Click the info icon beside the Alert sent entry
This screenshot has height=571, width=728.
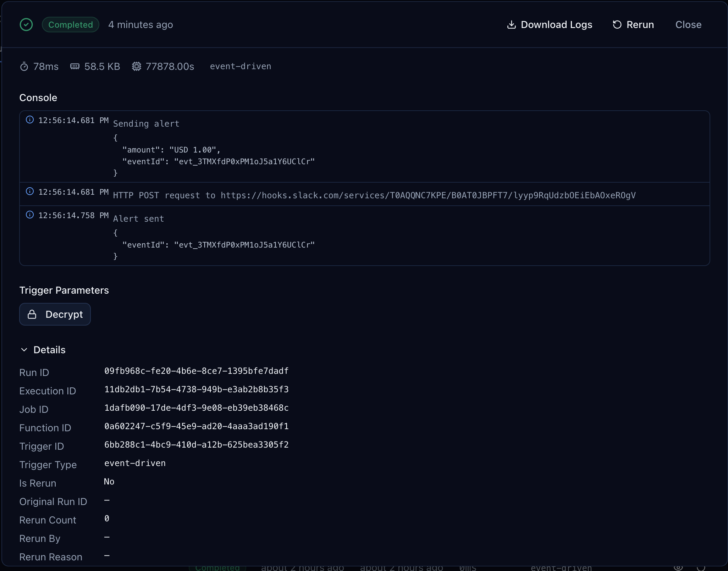click(x=30, y=215)
